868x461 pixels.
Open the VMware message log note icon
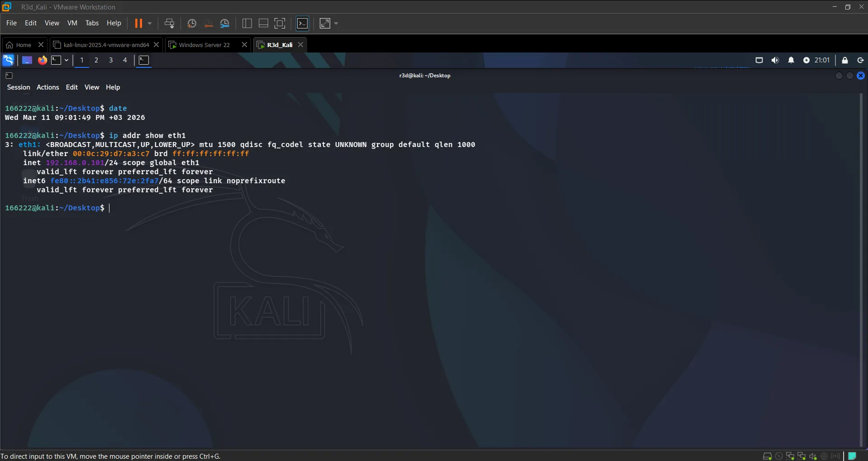point(852,456)
